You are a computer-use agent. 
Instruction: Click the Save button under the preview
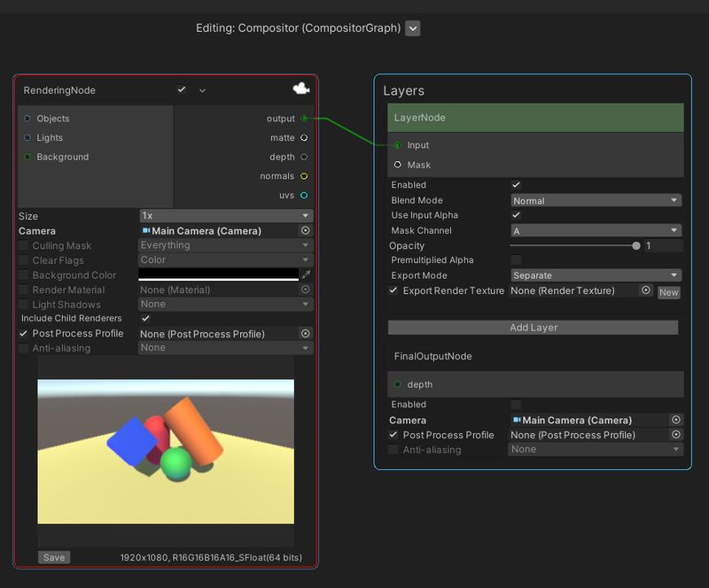point(53,557)
